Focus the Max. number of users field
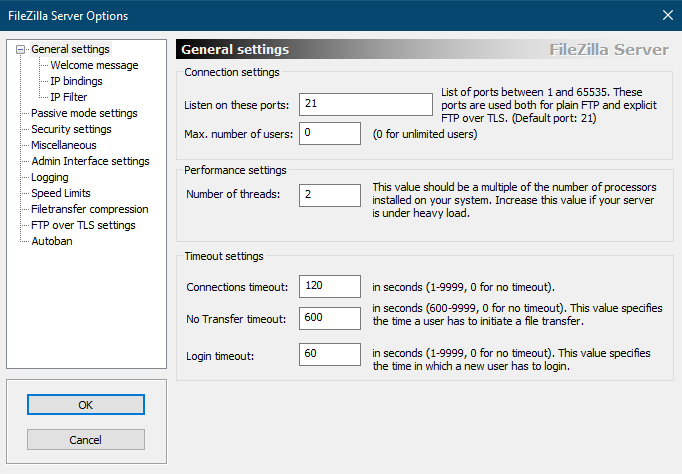This screenshot has width=682, height=474. pyautogui.click(x=330, y=133)
